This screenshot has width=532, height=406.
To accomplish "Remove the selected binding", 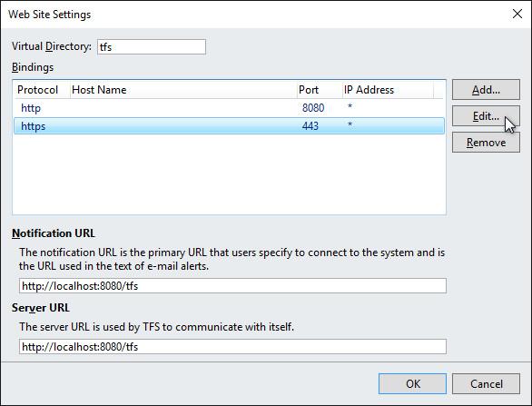I will coord(486,143).
